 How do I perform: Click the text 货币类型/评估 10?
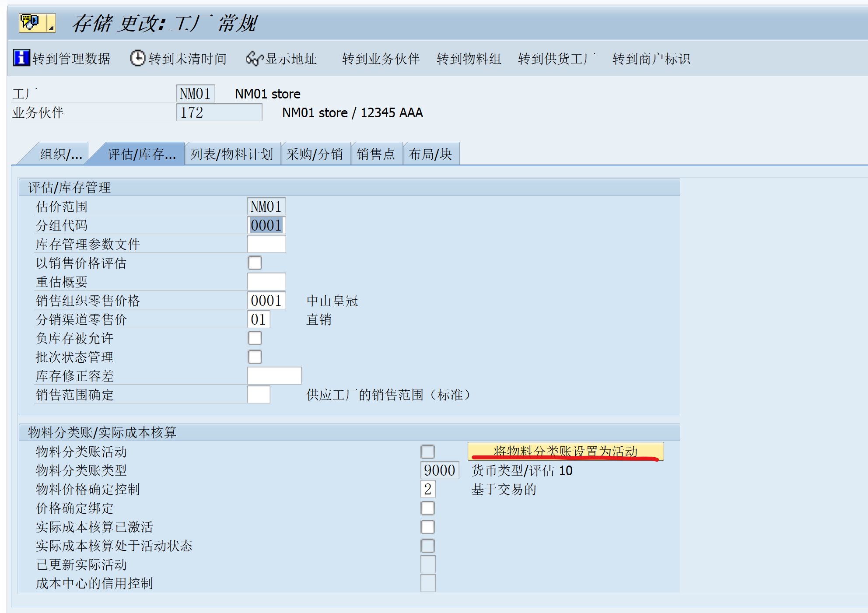(x=522, y=470)
